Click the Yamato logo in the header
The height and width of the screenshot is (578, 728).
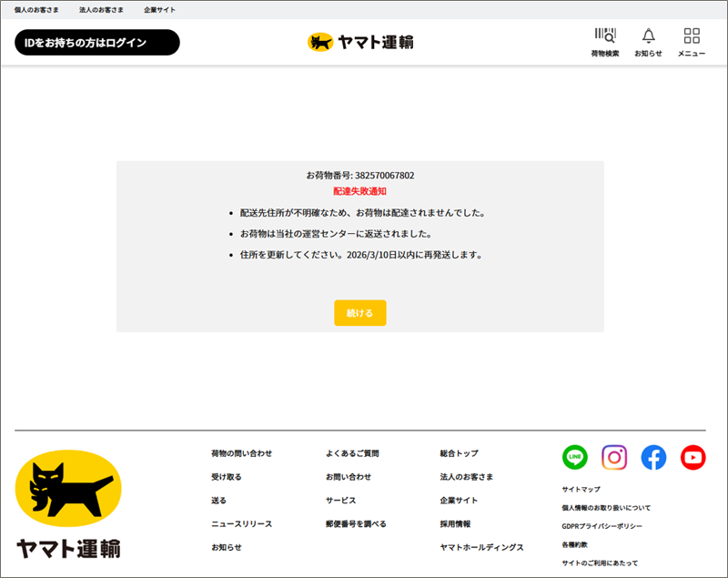click(x=360, y=42)
